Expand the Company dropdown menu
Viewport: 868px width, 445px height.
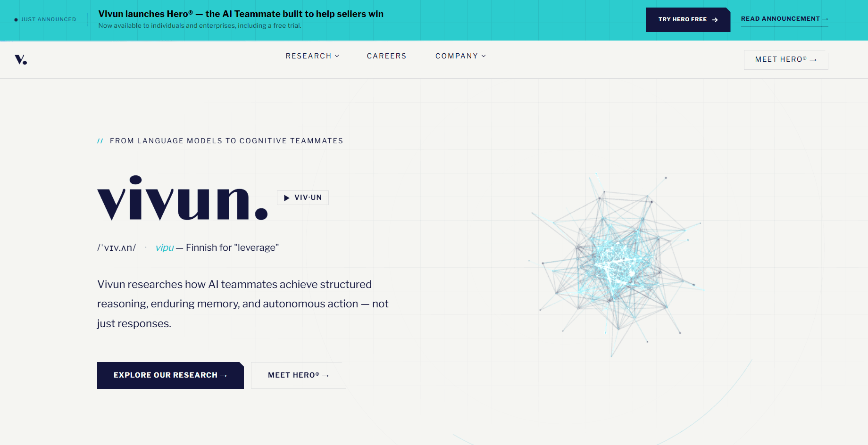click(x=460, y=56)
